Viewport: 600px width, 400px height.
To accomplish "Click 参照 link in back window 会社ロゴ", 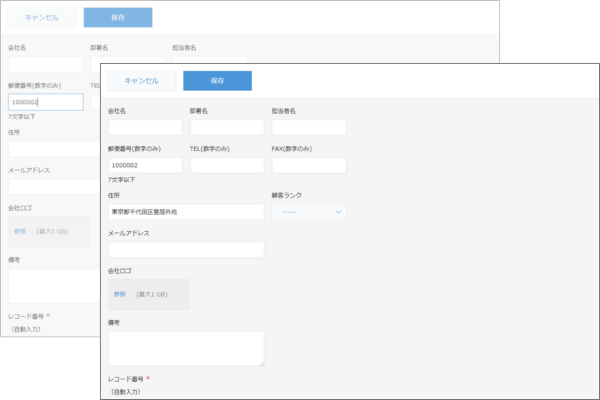I will [x=20, y=231].
